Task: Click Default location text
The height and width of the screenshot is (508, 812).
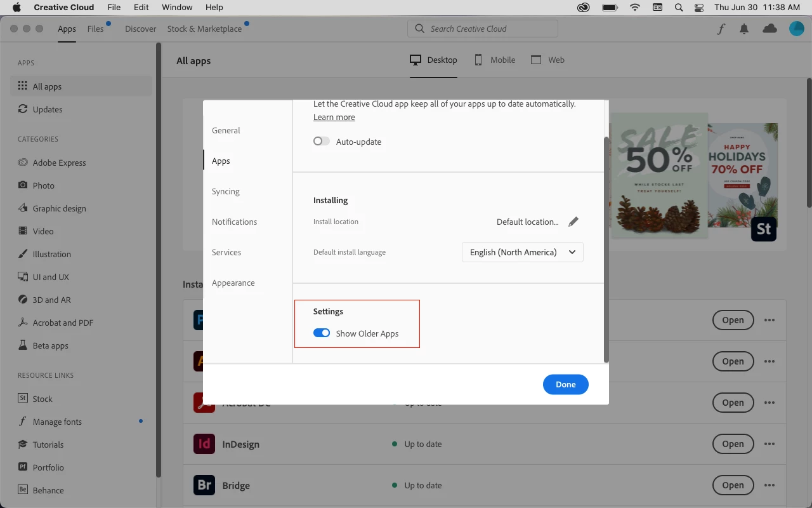Action: point(528,222)
